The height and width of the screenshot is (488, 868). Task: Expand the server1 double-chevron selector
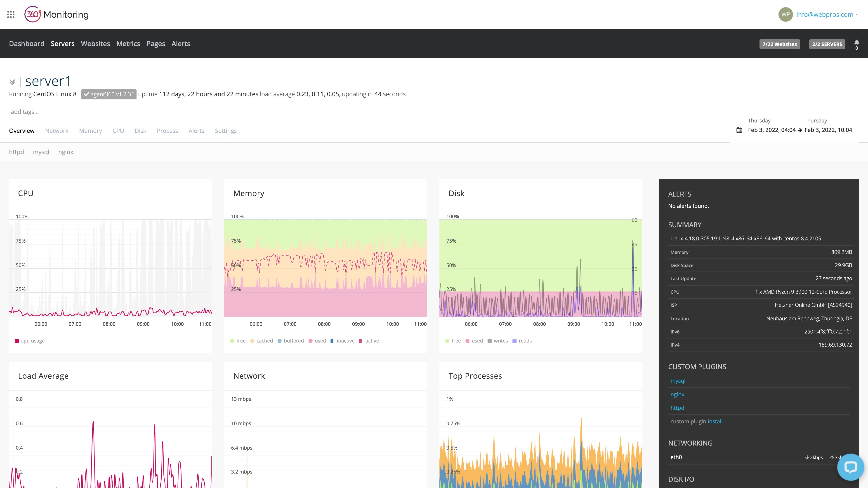12,82
